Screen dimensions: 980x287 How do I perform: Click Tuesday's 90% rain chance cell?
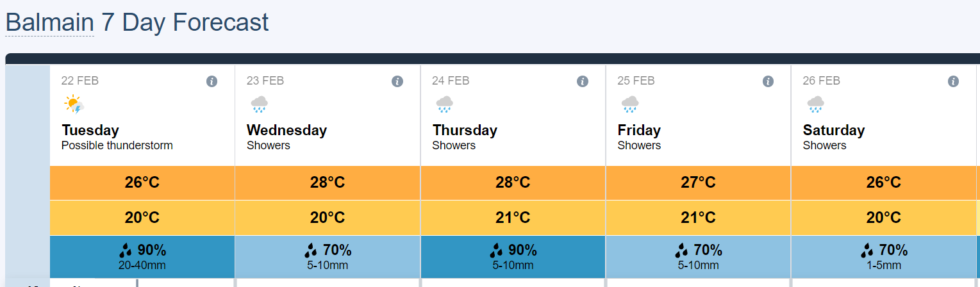(x=142, y=257)
